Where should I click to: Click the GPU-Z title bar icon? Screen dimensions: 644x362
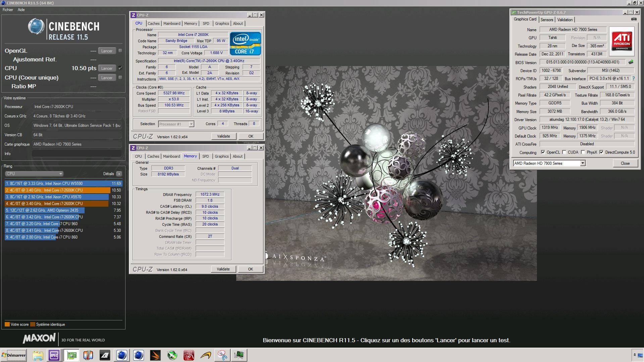tap(514, 12)
